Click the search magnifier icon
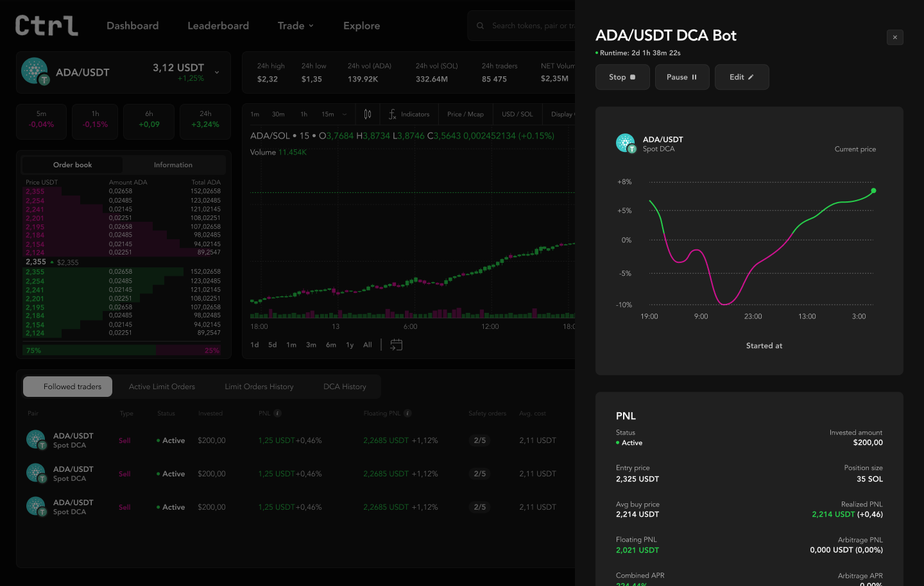The width and height of the screenshot is (924, 586). (x=480, y=26)
